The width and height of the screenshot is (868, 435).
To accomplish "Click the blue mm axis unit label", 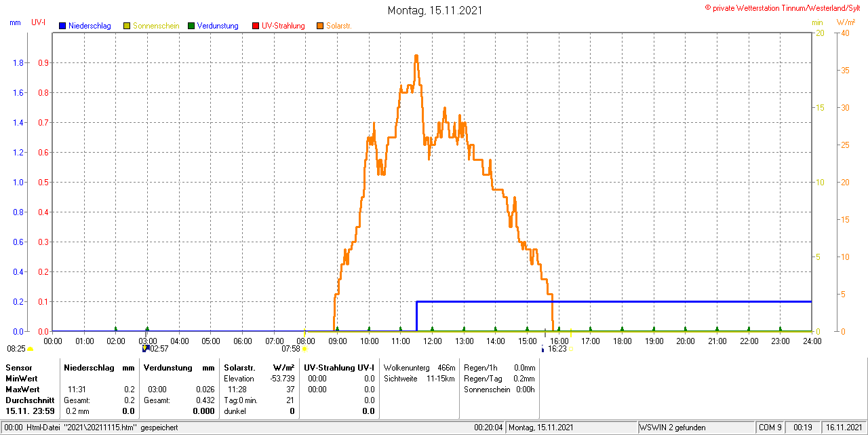I will coord(15,22).
